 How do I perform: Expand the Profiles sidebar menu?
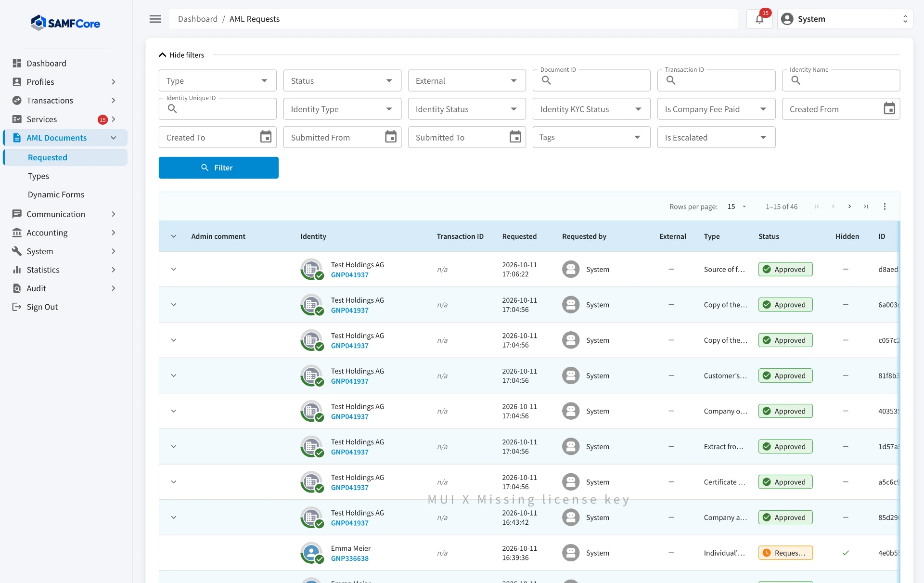[x=65, y=82]
